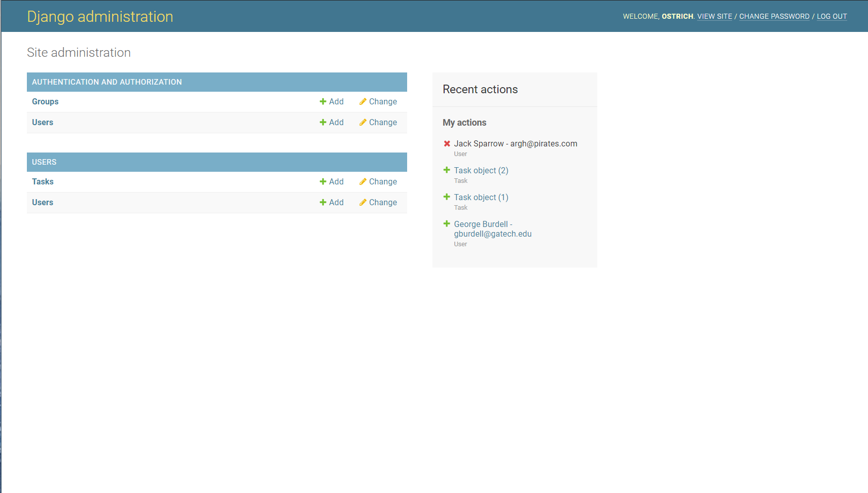868x493 pixels.
Task: Click Change for Users under Authentication and Authorization
Action: pyautogui.click(x=378, y=123)
